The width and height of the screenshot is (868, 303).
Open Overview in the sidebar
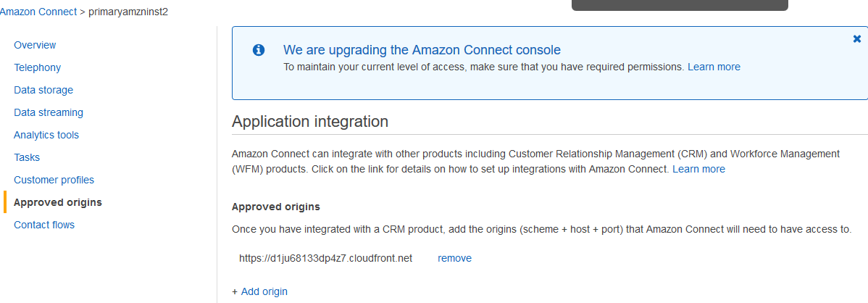35,45
